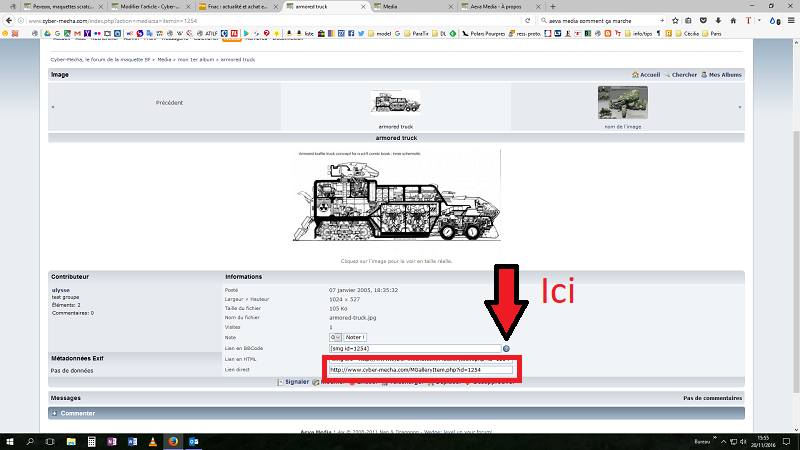Open the Polars Pourpres bookmark

pos(484,34)
